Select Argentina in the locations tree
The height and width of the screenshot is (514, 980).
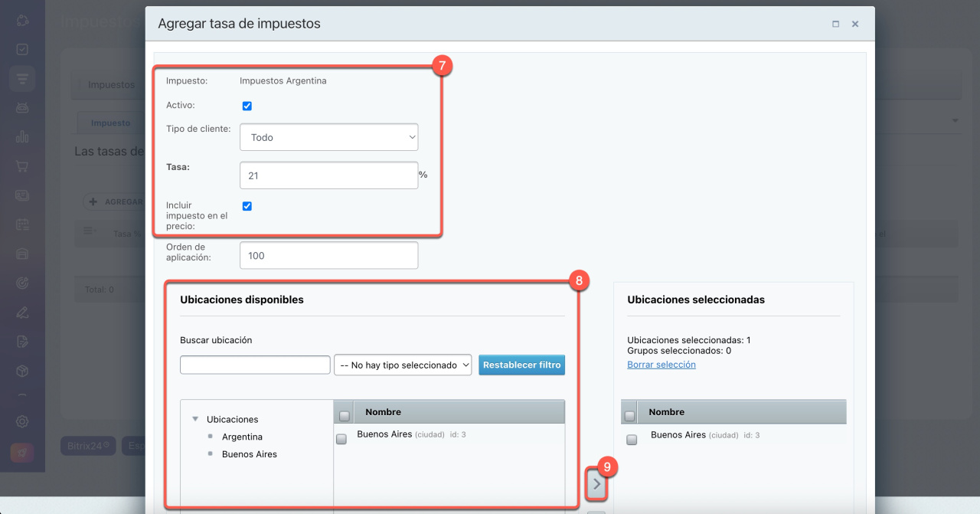tap(242, 437)
